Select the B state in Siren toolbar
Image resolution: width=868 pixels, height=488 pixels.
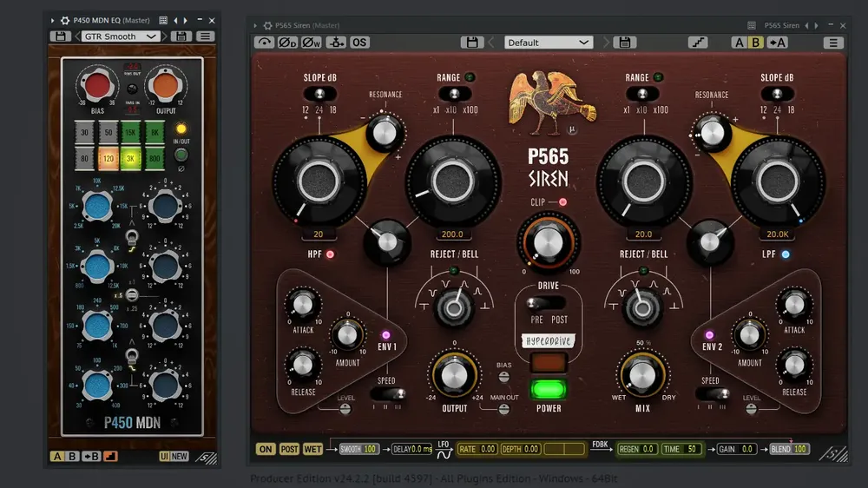(x=756, y=43)
